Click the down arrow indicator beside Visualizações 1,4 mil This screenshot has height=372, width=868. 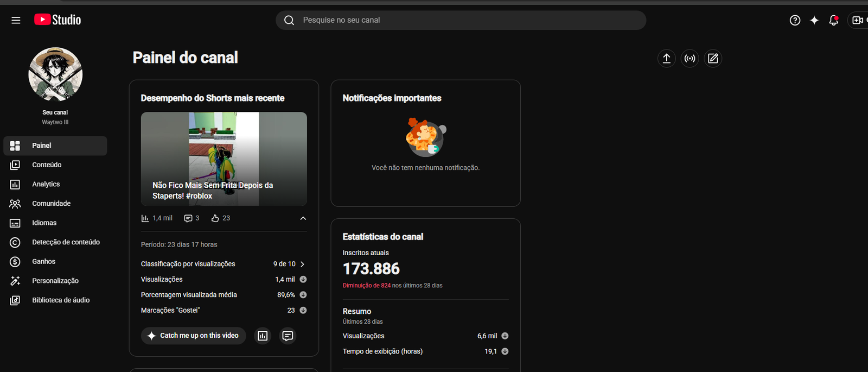click(x=303, y=279)
